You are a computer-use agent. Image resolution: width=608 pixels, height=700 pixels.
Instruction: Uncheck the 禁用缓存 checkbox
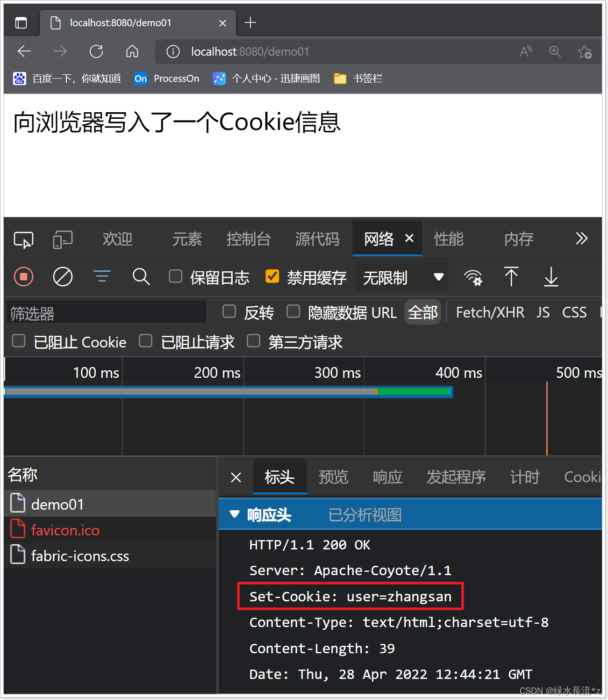[272, 276]
